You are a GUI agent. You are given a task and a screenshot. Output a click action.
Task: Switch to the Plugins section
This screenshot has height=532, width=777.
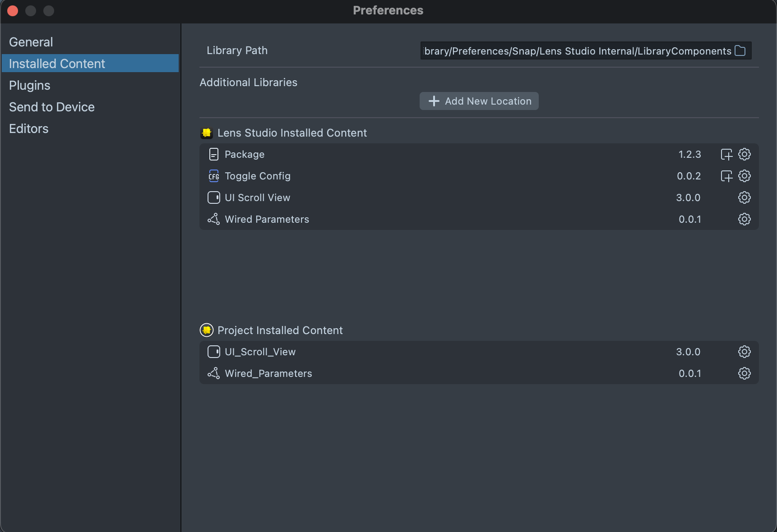pos(30,85)
